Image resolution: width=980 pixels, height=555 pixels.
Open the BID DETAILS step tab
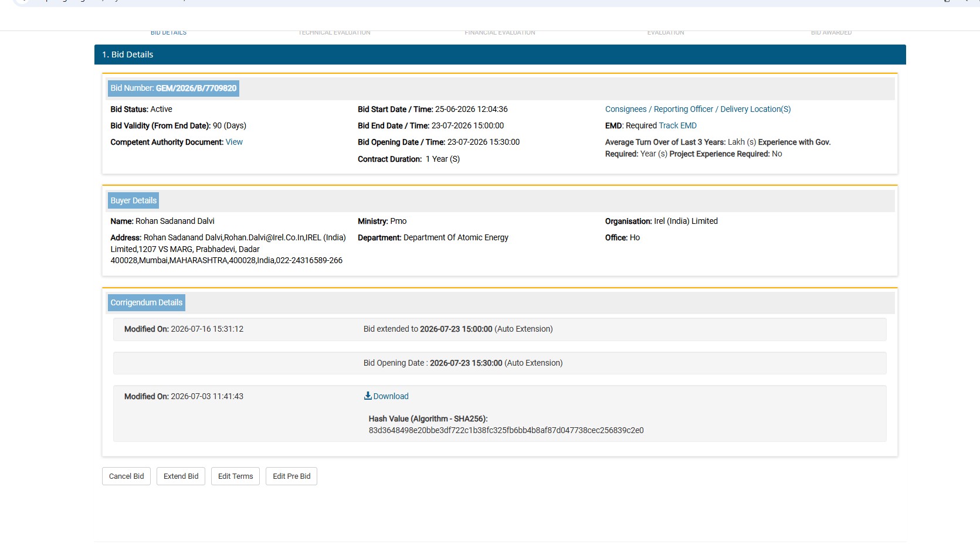(168, 32)
